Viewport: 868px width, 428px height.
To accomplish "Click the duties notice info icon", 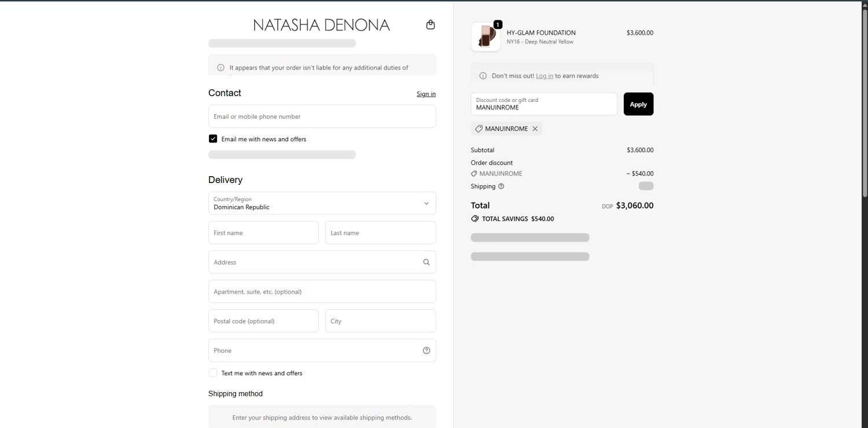I will (x=220, y=68).
